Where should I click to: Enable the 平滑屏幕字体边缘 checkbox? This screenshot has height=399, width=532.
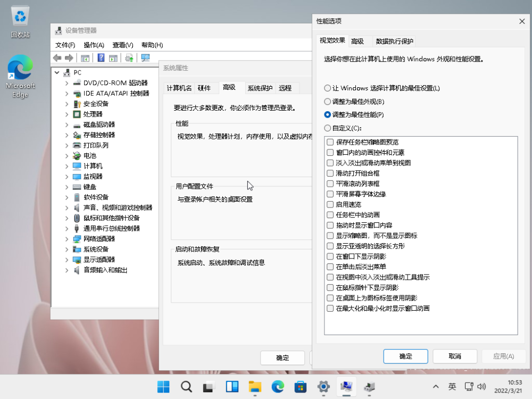[x=330, y=194]
